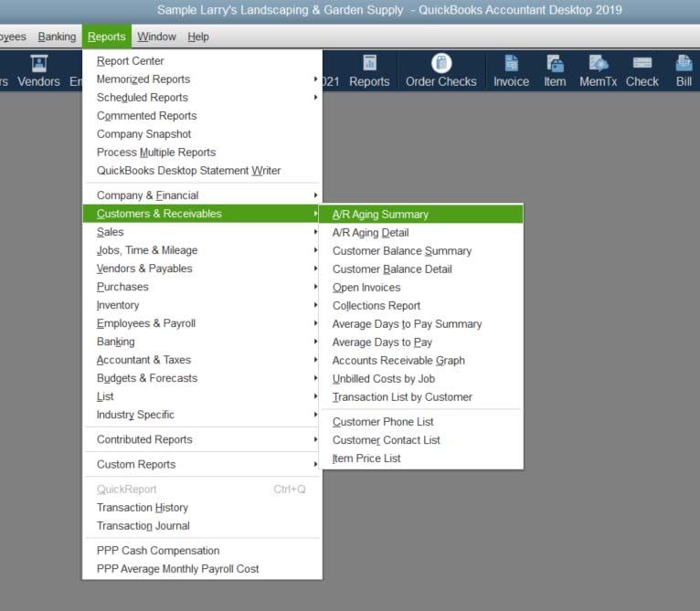The image size is (700, 611).
Task: Expand Vendors & Payables submenu
Action: coord(202,269)
